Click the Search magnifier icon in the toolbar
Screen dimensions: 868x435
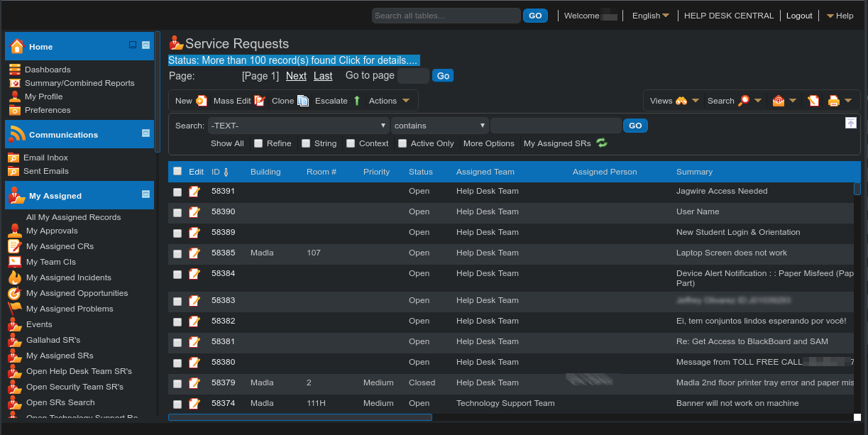pos(744,101)
